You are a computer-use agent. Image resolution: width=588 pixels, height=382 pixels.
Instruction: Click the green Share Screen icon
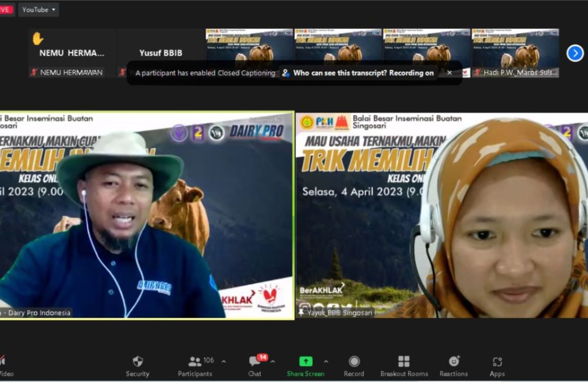[x=306, y=361]
